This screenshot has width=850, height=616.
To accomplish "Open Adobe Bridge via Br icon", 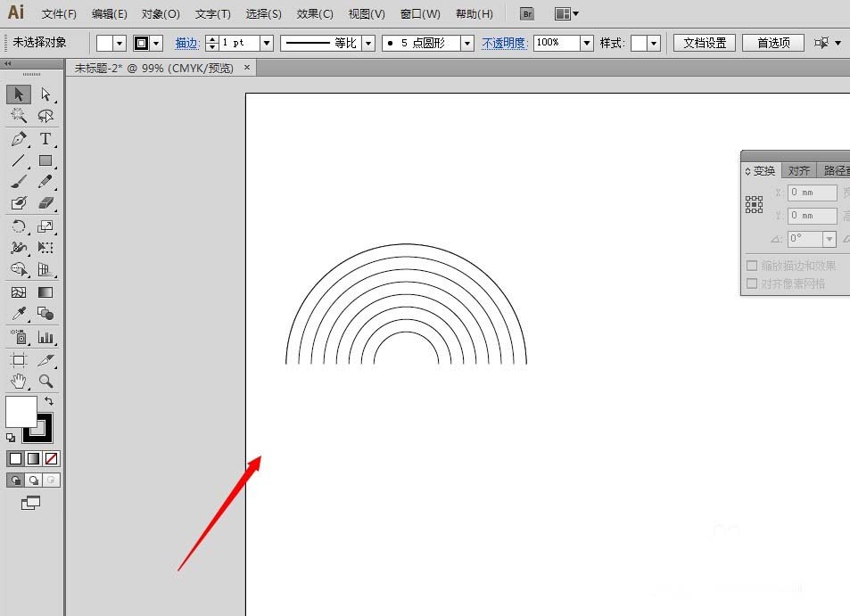I will [527, 14].
